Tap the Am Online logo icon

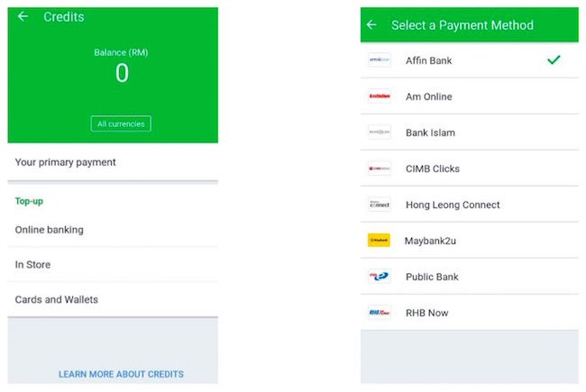pyautogui.click(x=380, y=96)
